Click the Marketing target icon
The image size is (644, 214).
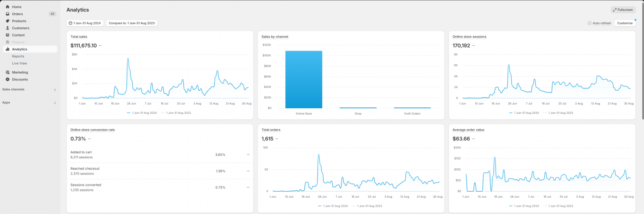coord(7,72)
